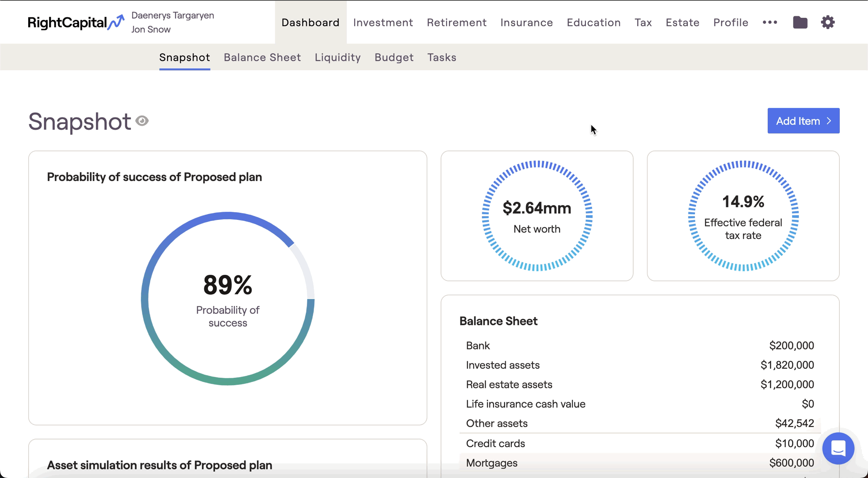Select the Bank row label
The image size is (868, 478).
(x=477, y=345)
